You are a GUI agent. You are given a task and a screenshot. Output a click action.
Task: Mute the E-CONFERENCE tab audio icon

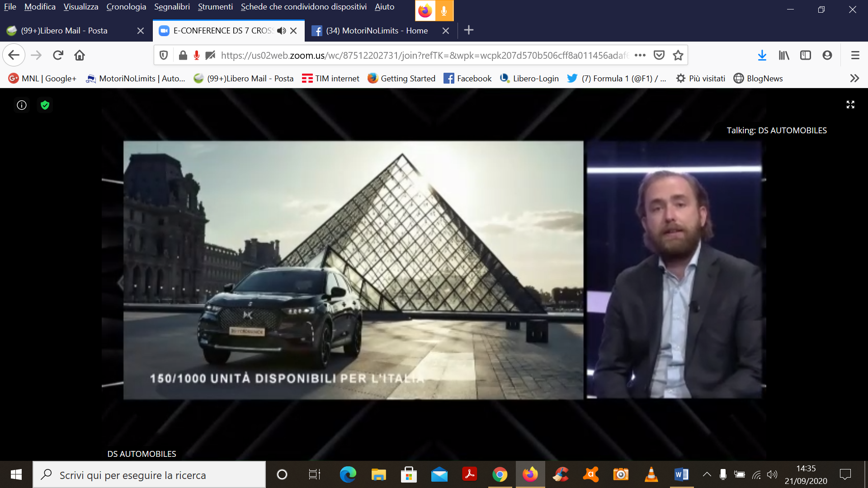(x=281, y=31)
